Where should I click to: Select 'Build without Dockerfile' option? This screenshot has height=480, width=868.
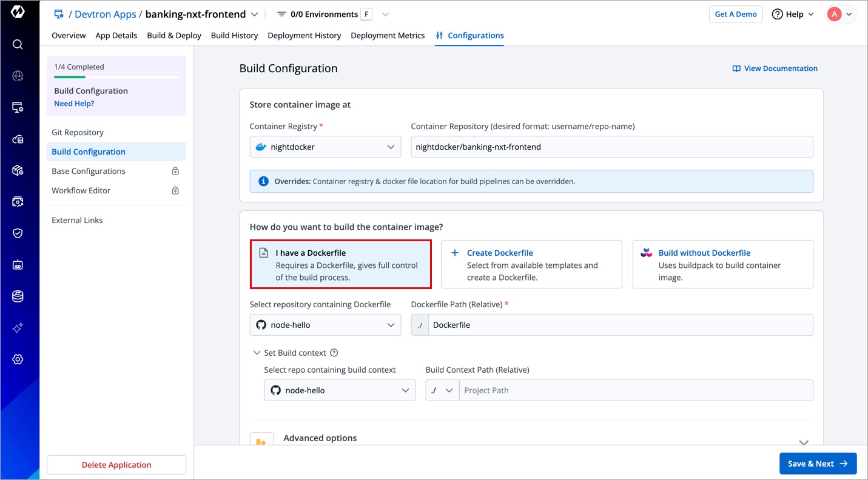point(722,264)
